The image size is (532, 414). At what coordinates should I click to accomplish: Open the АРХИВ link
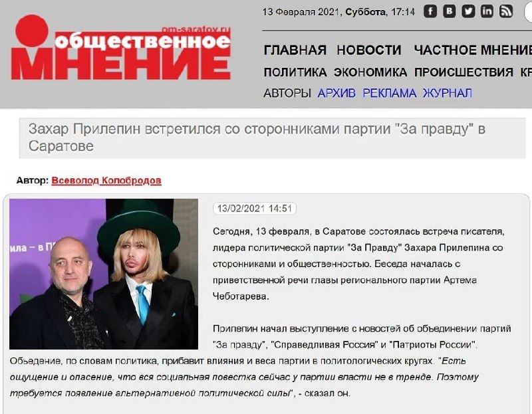tap(336, 93)
